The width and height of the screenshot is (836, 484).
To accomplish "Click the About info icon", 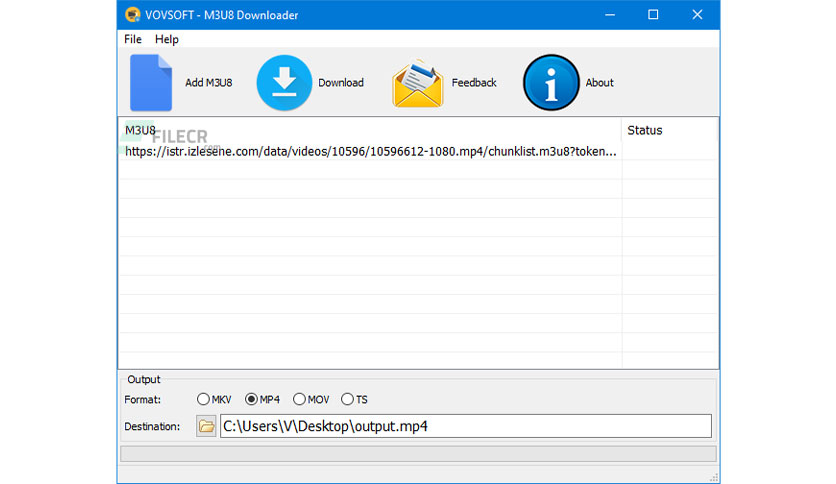I will 551,83.
